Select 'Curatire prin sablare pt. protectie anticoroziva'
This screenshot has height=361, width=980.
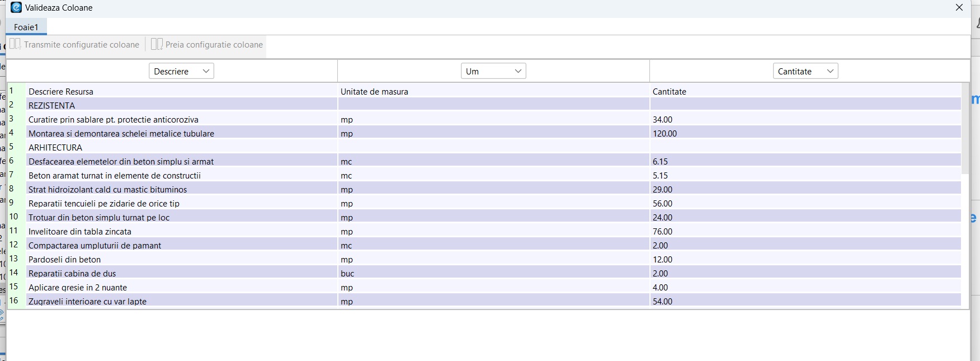[x=182, y=119]
